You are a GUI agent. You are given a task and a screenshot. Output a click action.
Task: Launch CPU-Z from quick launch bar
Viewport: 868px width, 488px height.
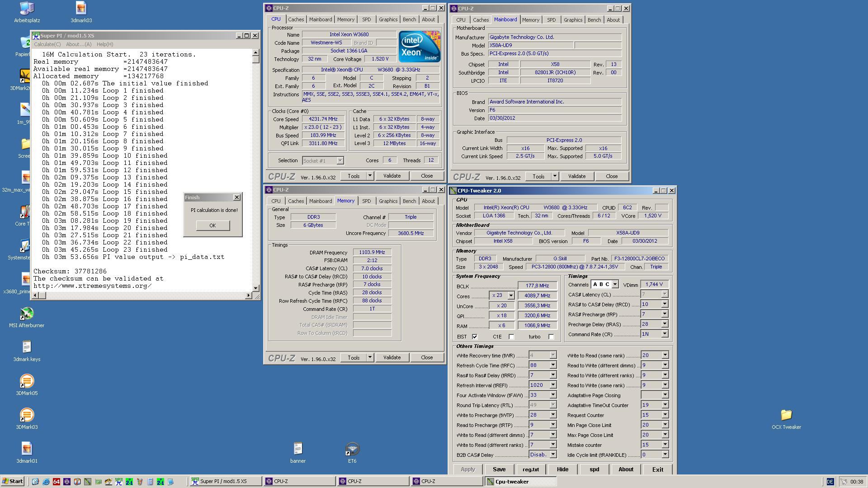click(67, 482)
